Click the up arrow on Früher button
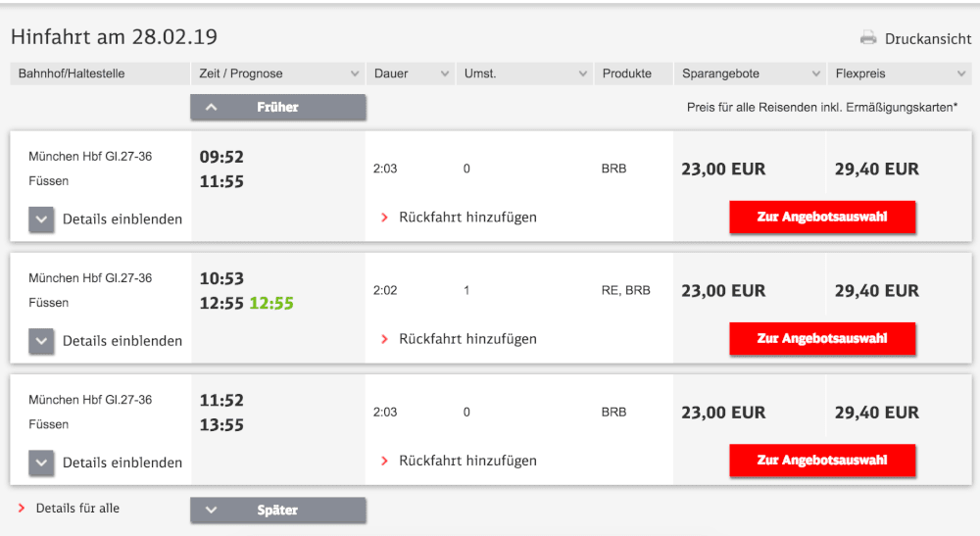Viewport: 980px width, 536px height. [x=212, y=107]
